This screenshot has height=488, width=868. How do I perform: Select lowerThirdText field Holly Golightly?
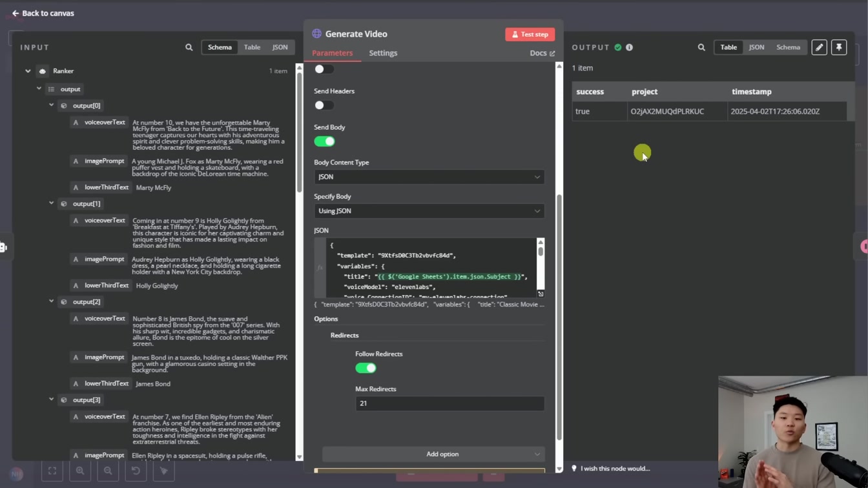click(x=101, y=285)
